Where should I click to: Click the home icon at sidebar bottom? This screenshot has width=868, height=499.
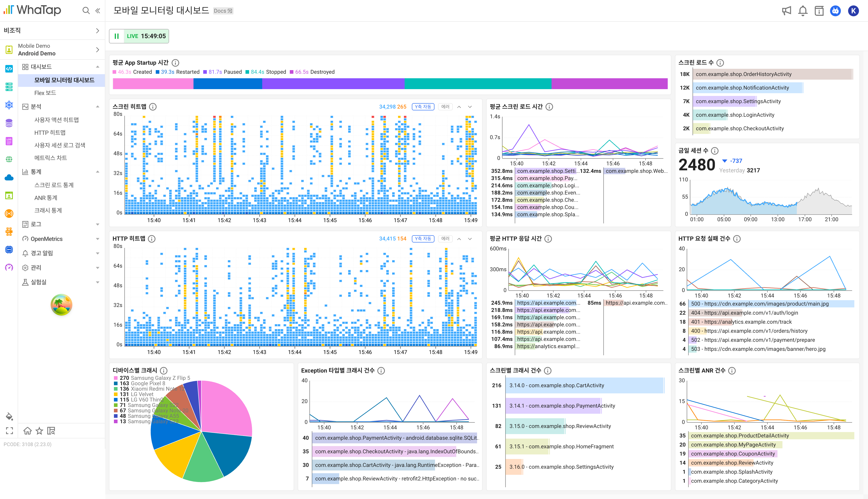point(27,431)
